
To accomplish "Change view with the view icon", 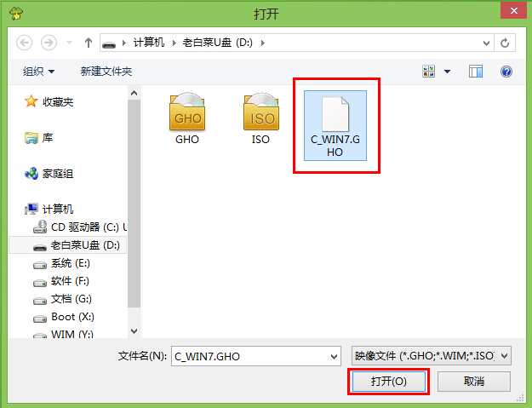I will coord(428,72).
